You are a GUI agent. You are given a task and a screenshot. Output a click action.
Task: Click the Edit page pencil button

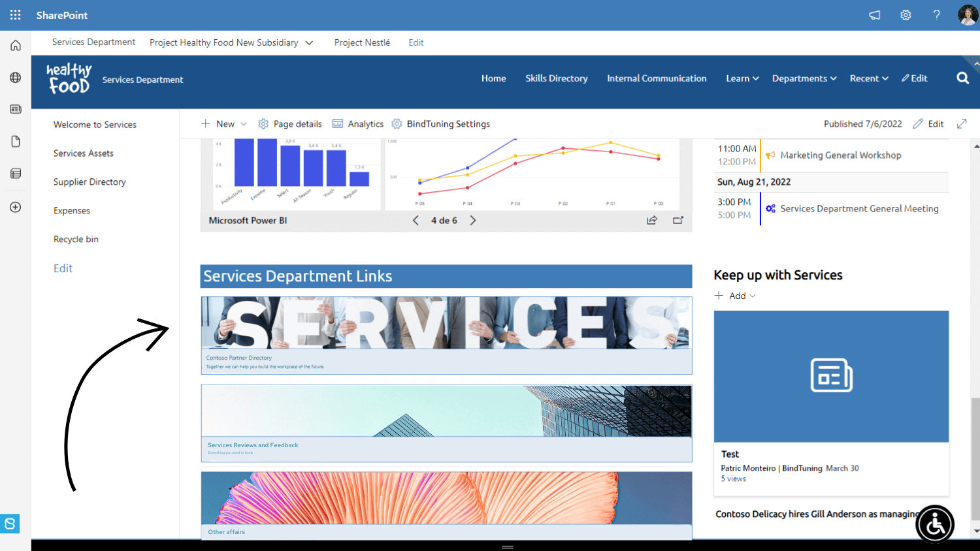click(x=928, y=124)
